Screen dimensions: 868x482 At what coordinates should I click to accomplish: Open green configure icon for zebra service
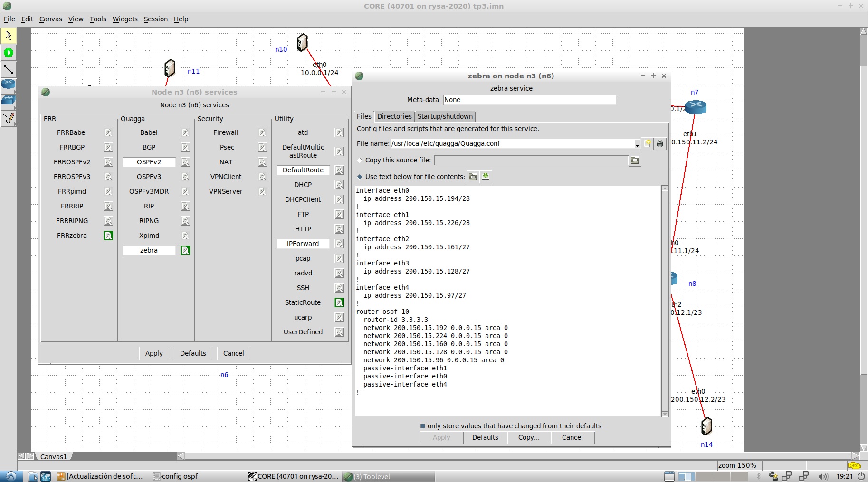pyautogui.click(x=186, y=250)
